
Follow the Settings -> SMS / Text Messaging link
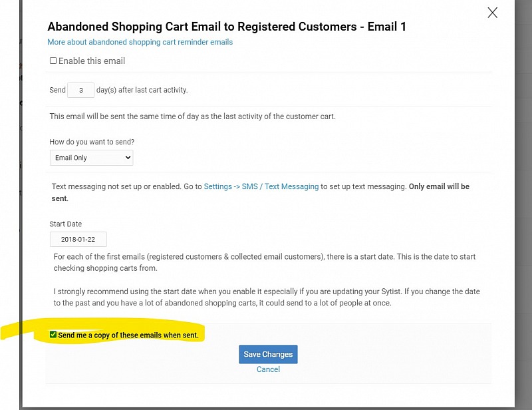point(261,186)
